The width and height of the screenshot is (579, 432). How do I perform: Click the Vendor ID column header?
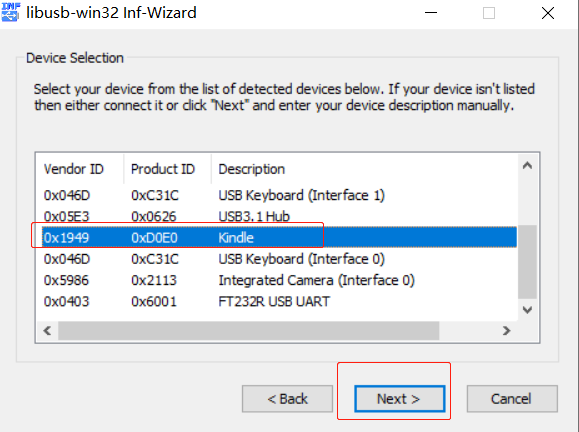click(x=80, y=169)
